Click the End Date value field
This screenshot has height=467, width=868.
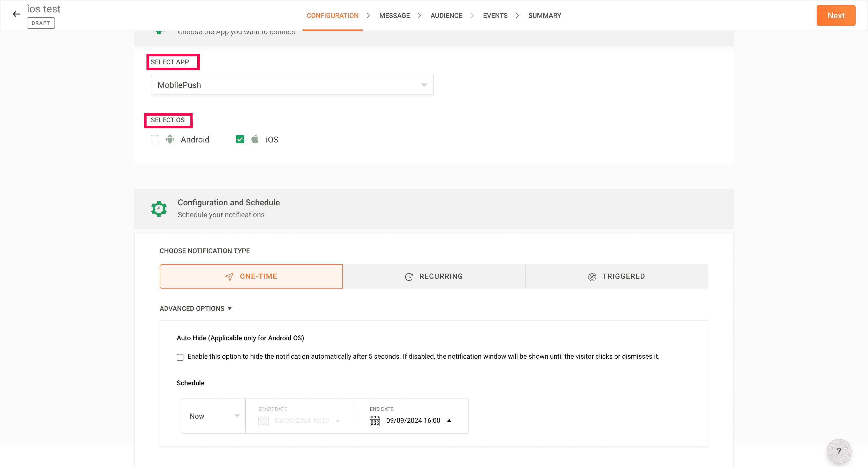413,420
